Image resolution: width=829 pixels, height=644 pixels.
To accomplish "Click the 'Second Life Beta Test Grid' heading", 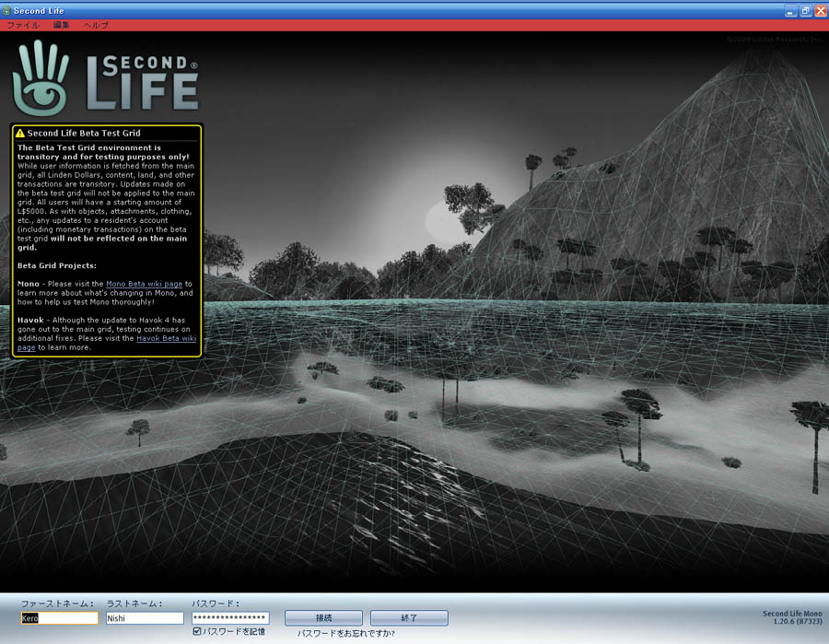I will (x=84, y=134).
